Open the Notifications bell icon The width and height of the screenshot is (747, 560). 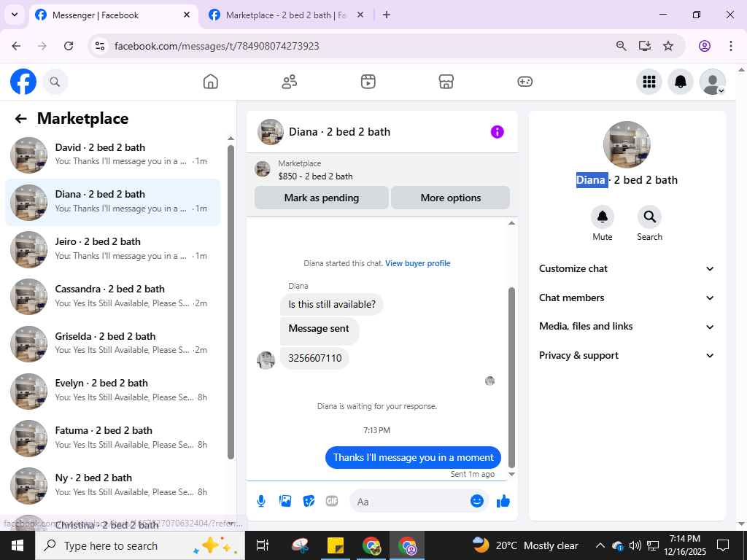click(x=681, y=82)
